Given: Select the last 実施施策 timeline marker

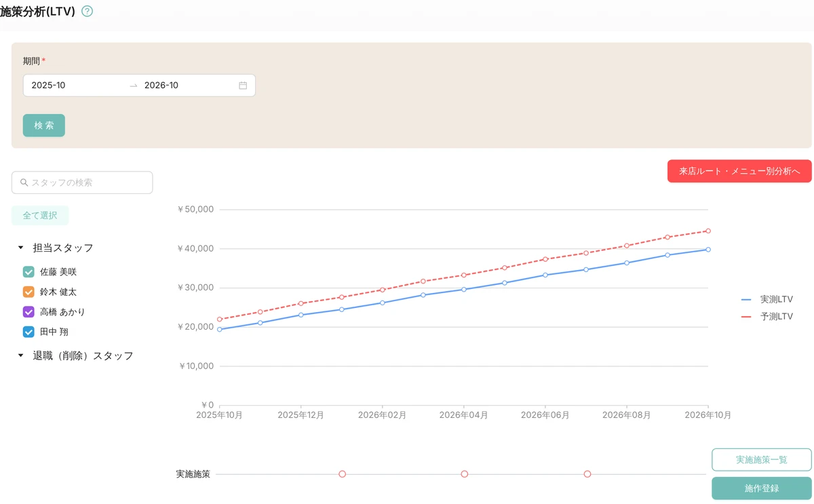Looking at the screenshot, I should click(587, 474).
